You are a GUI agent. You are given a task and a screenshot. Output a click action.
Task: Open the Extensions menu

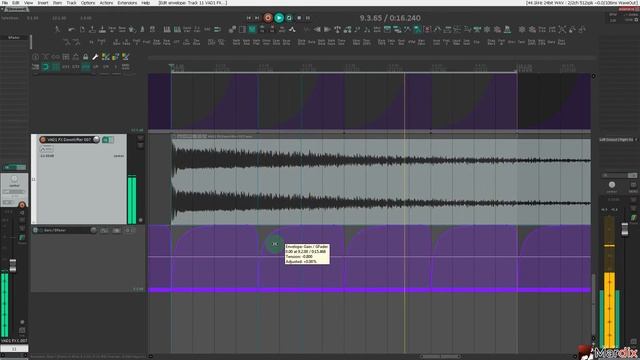click(127, 2)
